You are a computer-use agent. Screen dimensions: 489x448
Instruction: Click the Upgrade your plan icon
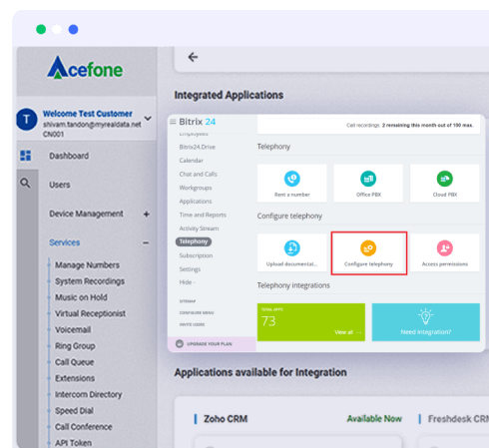pos(180,343)
